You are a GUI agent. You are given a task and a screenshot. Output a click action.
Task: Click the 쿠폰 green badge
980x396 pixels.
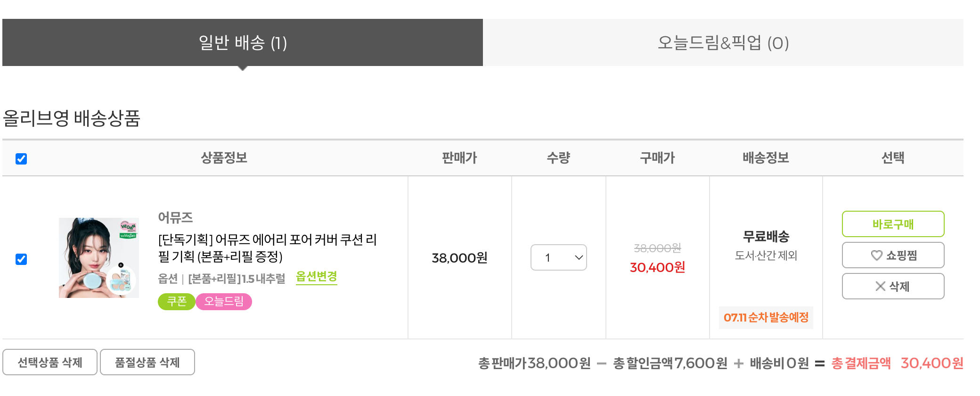coord(177,302)
